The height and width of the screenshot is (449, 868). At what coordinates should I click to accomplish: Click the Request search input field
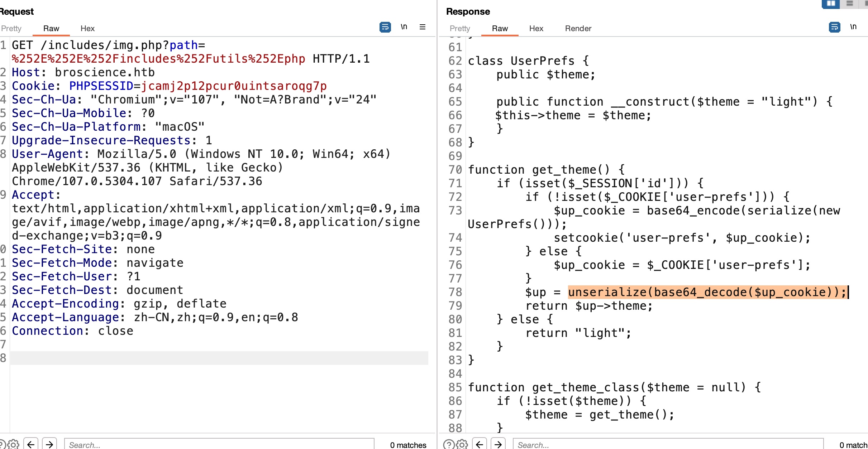click(x=219, y=444)
